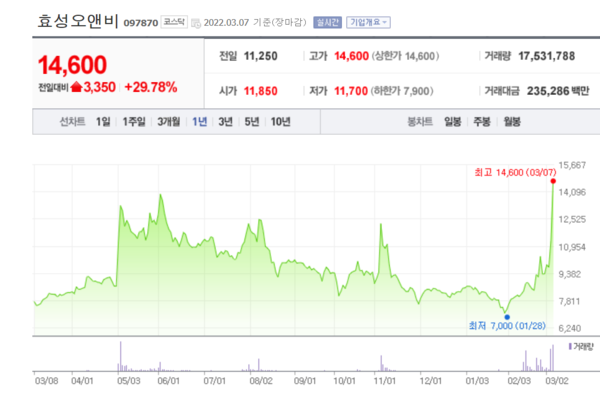Click the 최고 14,600 (03/07) label
Image resolution: width=600 pixels, height=398 pixels.
(515, 173)
